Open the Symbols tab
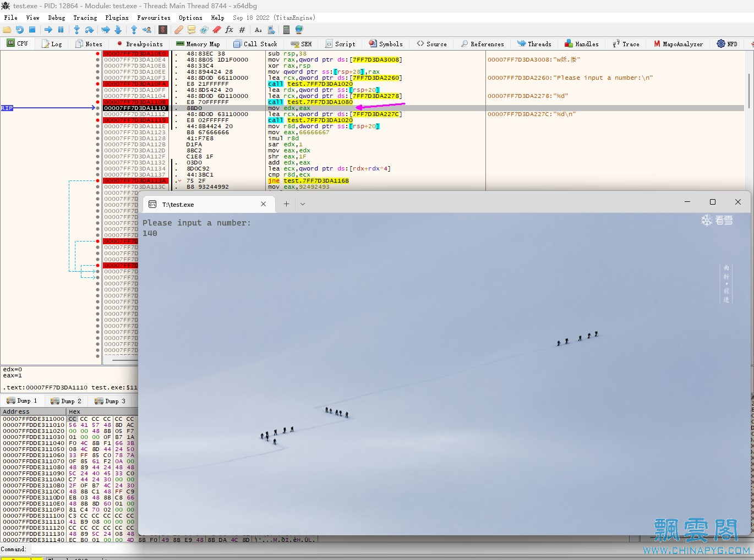Viewport: 754px width, 560px height. pos(386,44)
